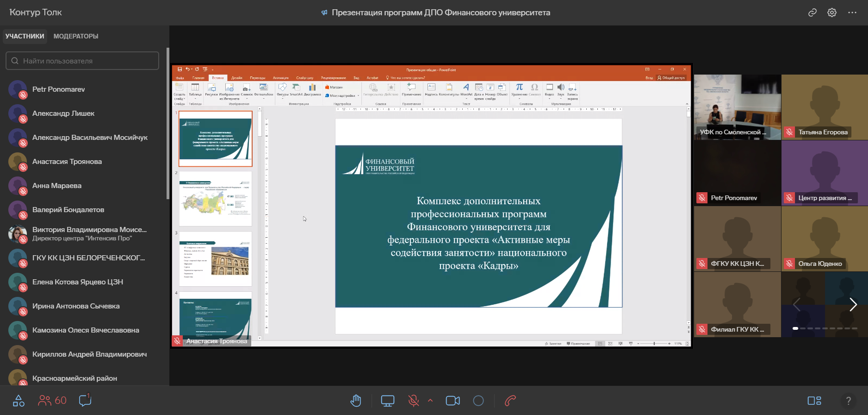Open ФГКУ КК ЦЗН video tile
Viewport: 868px width, 415px height.
coord(738,239)
